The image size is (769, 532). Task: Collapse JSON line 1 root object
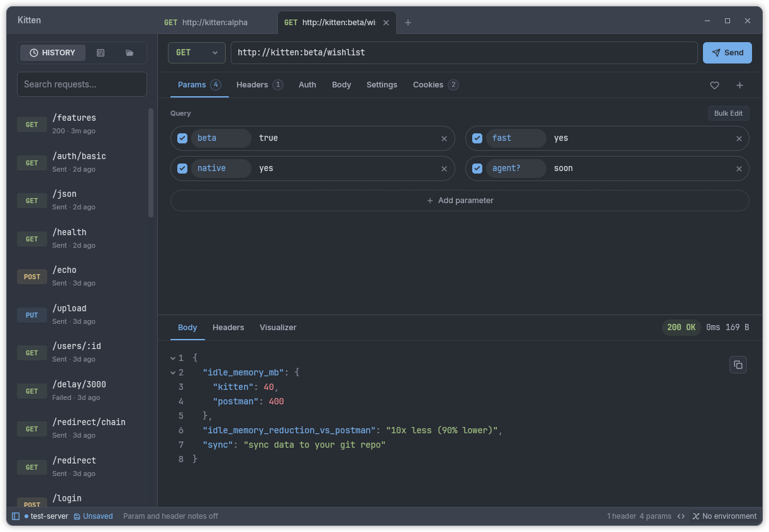tap(173, 358)
